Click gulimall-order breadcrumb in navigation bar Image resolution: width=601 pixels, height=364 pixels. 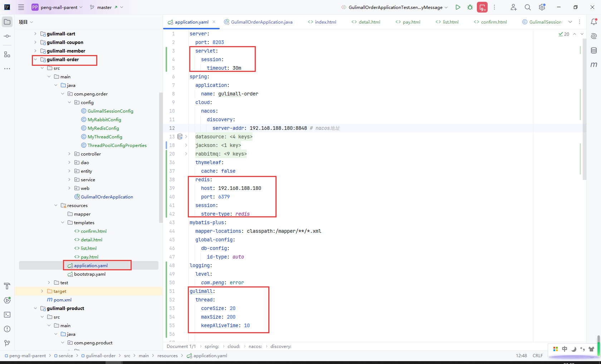pos(98,356)
